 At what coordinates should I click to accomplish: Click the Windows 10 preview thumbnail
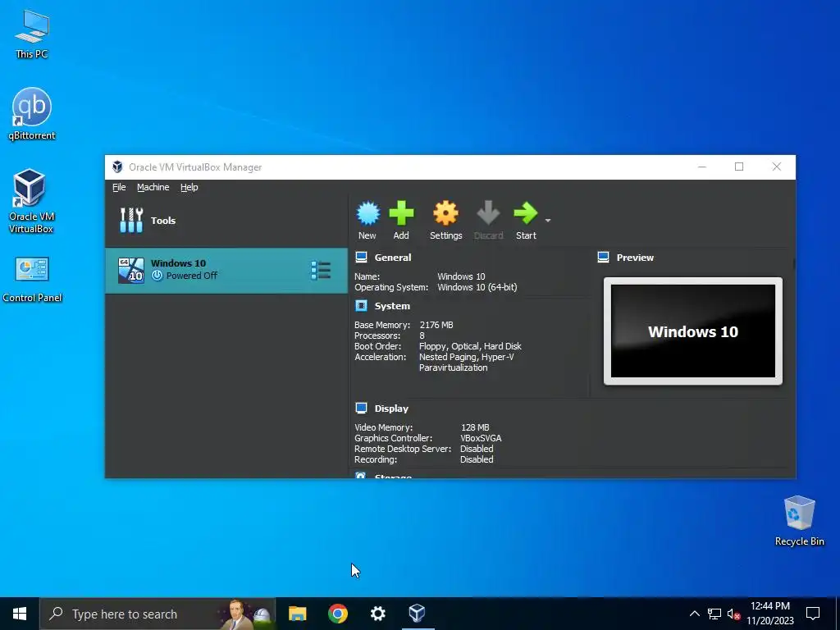coord(692,331)
